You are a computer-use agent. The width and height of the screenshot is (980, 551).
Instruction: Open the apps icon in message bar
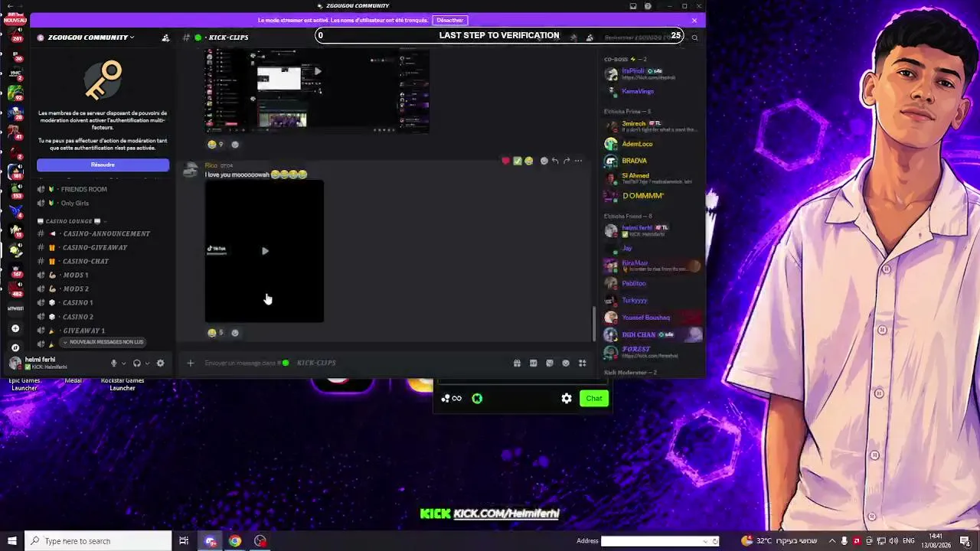coord(582,363)
